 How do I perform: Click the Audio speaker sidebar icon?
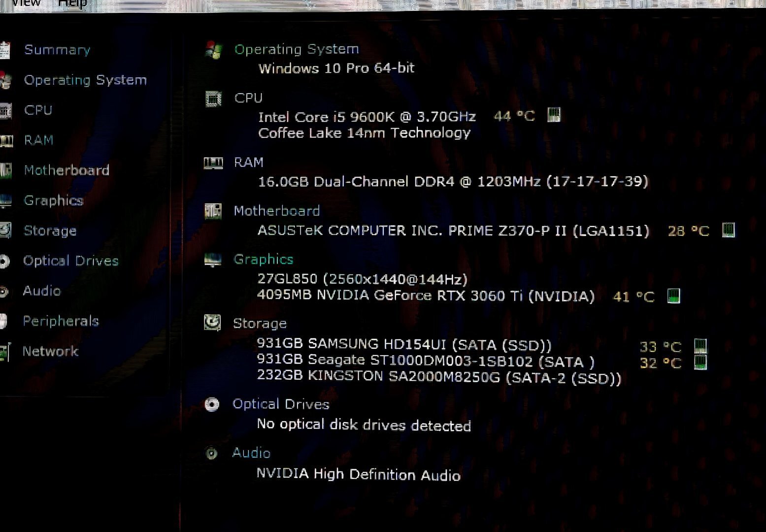4,292
